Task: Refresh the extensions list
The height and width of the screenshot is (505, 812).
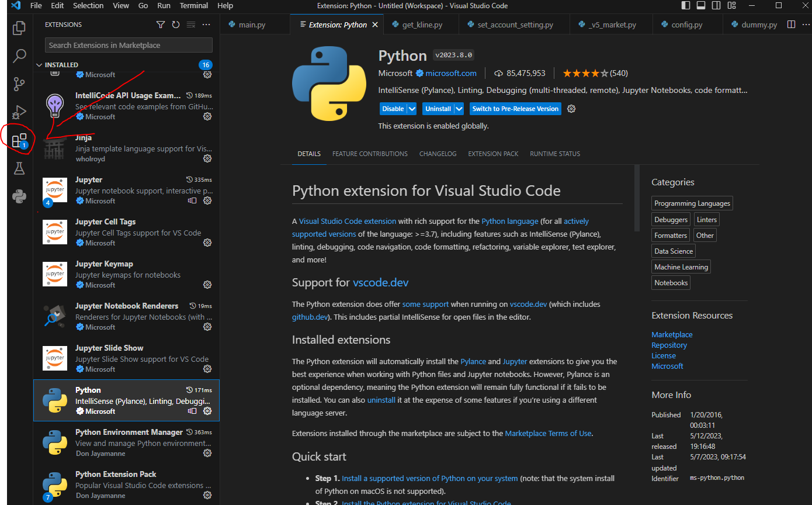Action: (176, 25)
